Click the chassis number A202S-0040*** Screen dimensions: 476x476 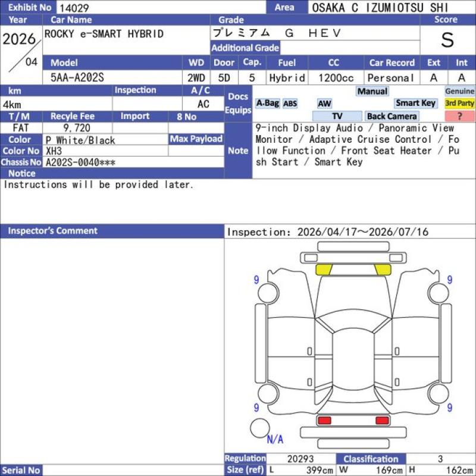pos(80,162)
